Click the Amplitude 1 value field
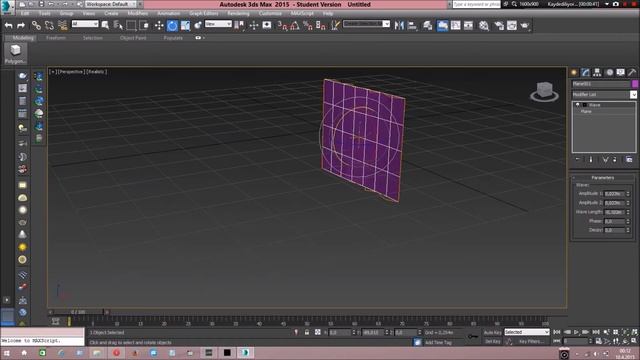640x360 pixels. [614, 193]
